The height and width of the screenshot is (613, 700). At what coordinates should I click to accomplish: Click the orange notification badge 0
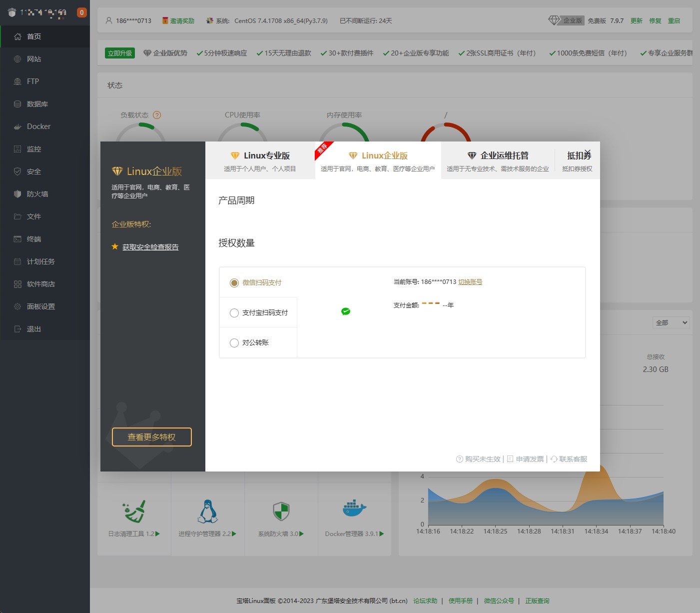82,12
